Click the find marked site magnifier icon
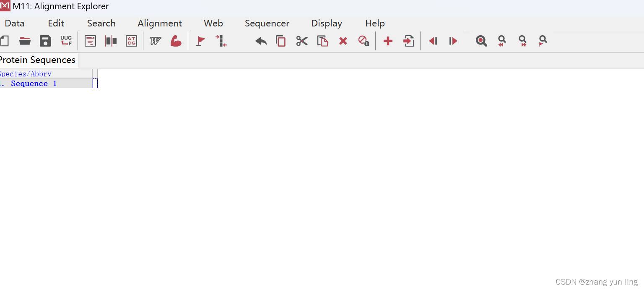This screenshot has width=644, height=290. (x=543, y=41)
